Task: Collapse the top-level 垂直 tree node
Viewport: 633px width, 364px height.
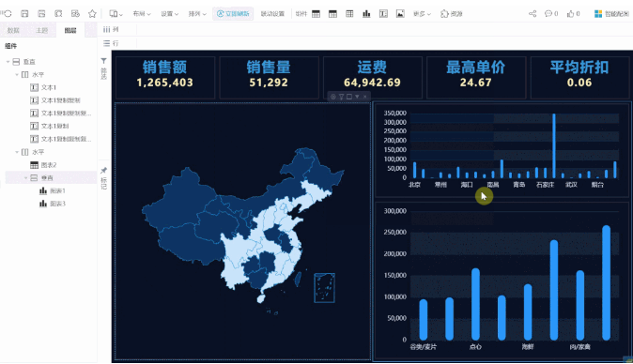Action: [8, 62]
